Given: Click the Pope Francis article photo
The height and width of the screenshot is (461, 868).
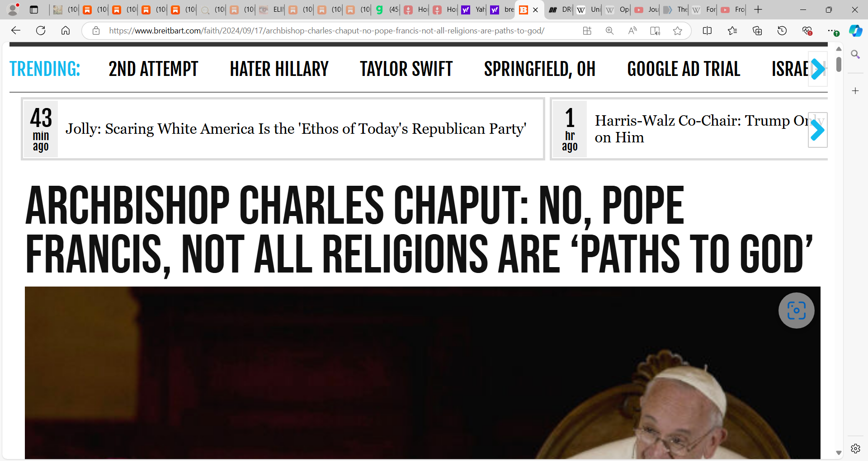Looking at the screenshot, I should (423, 373).
